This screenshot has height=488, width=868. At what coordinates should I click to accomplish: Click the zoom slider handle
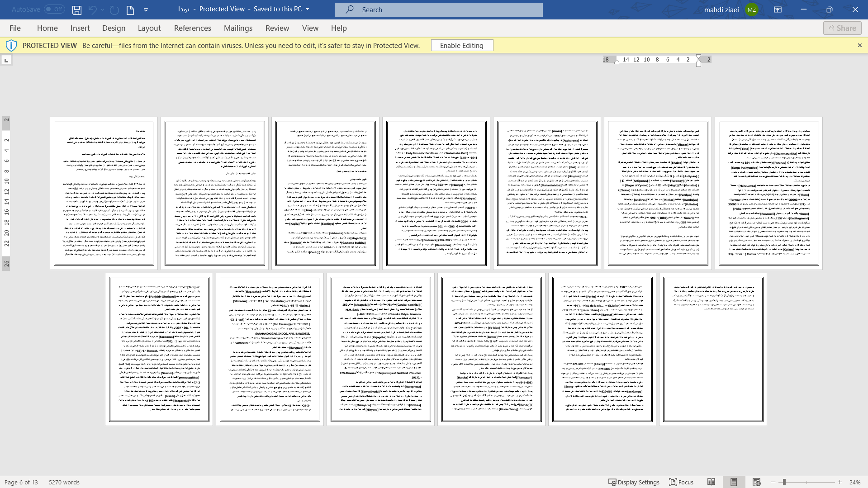(784, 482)
